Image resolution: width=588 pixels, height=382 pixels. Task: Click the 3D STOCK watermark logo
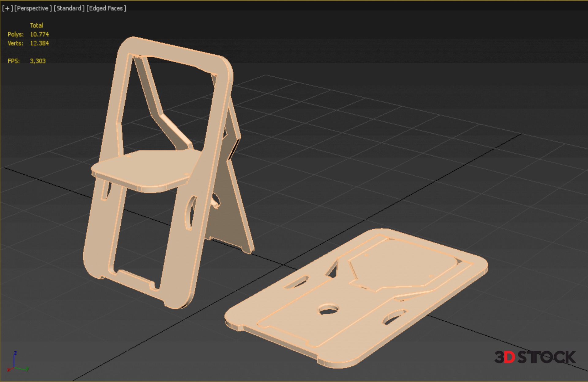[x=535, y=357]
